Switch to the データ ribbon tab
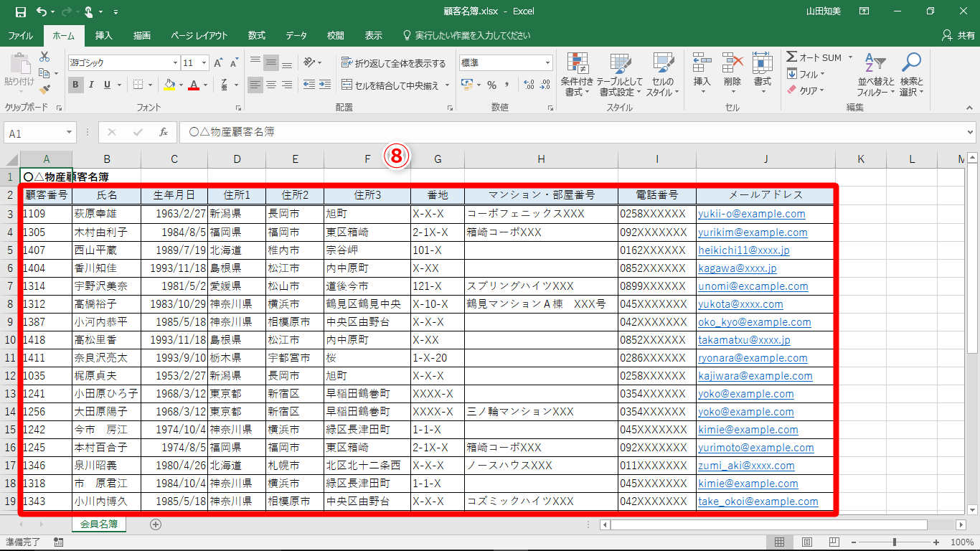Viewport: 980px width, 551px height. (296, 35)
